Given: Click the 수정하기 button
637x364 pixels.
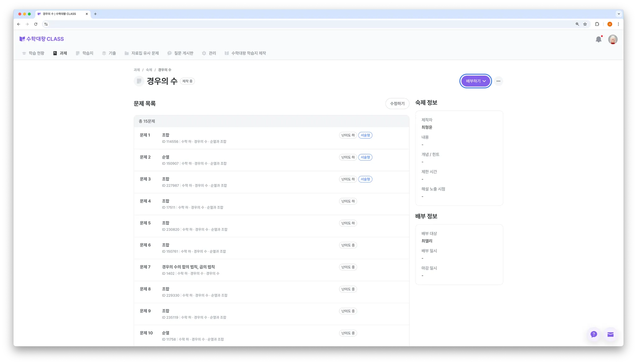Looking at the screenshot, I should 397,104.
